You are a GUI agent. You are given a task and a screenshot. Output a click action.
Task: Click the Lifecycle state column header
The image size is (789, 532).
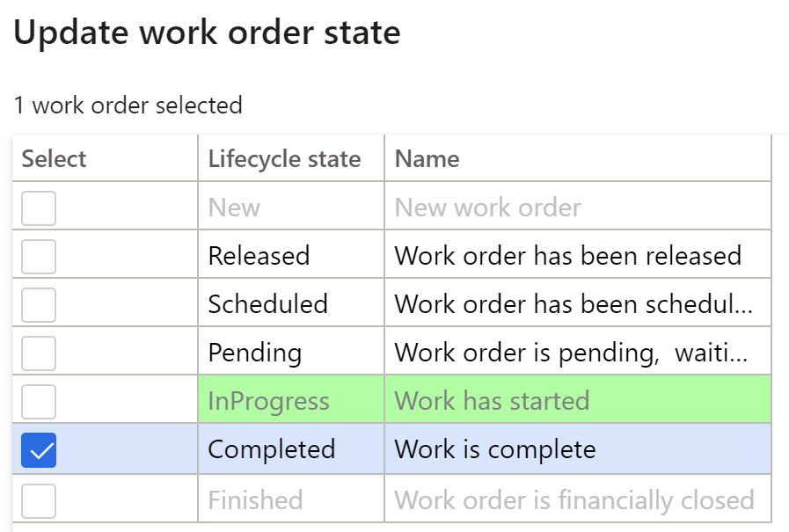pyautogui.click(x=291, y=158)
